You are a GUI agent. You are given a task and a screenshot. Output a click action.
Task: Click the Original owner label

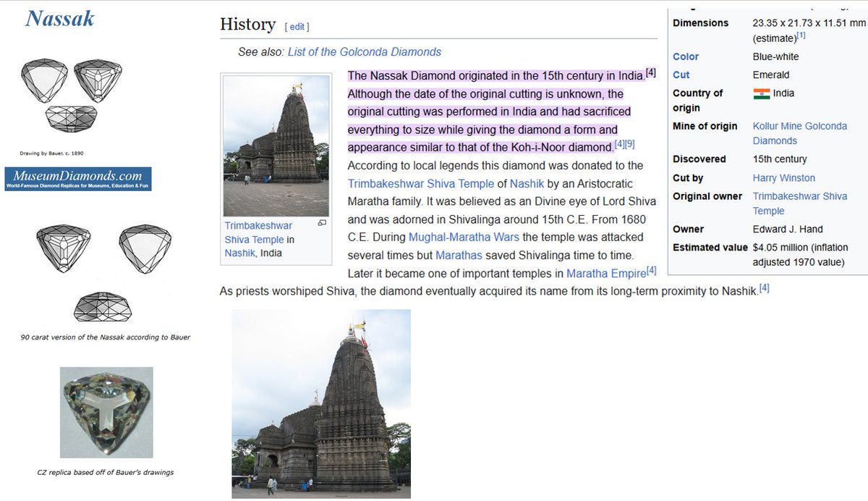[707, 196]
